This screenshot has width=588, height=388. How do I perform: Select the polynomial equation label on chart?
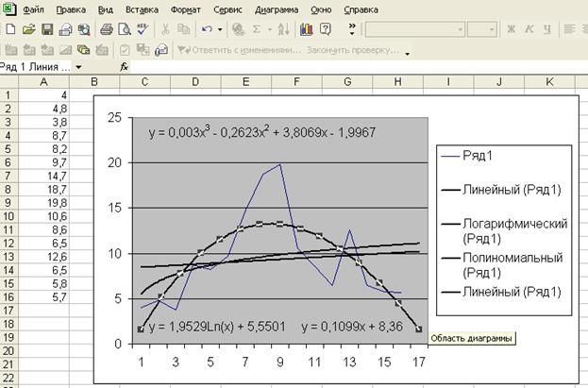click(x=262, y=133)
